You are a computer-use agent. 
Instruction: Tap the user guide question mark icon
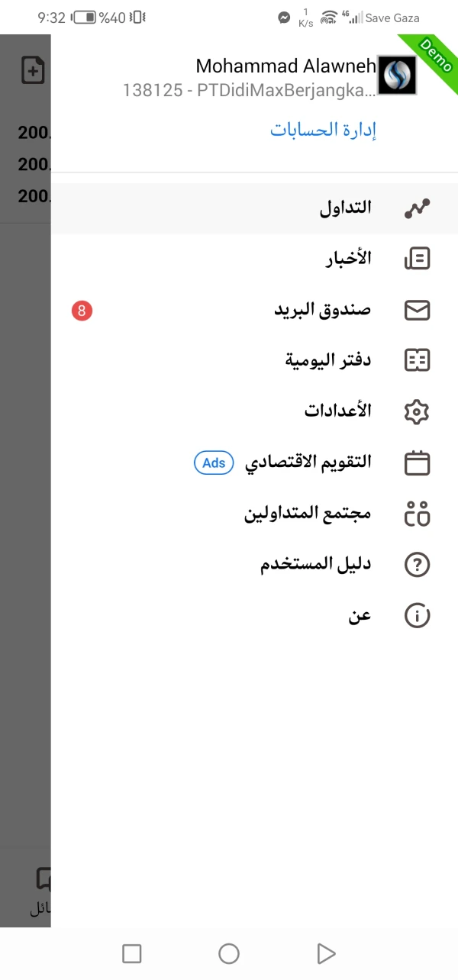coord(417,565)
